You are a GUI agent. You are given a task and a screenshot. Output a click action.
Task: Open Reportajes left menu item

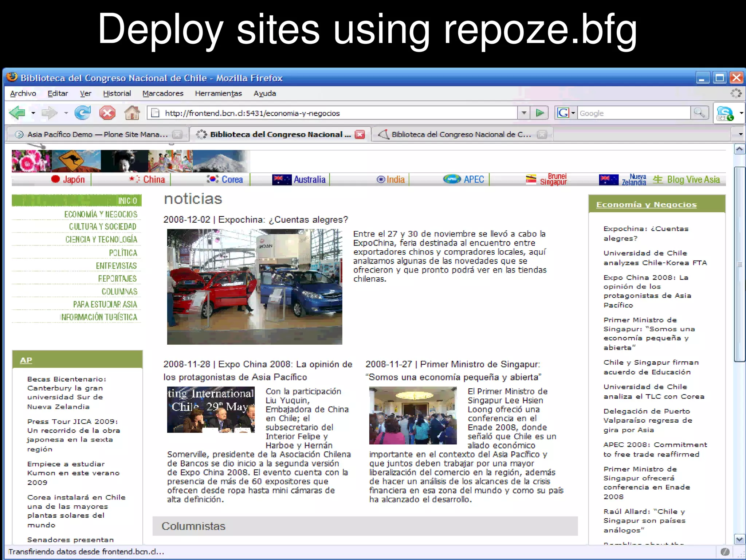coord(117,278)
